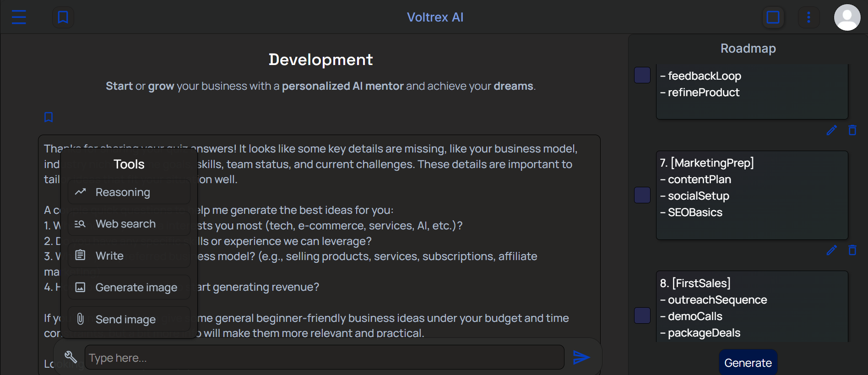Click the wrench tools icon
Viewport: 868px width, 375px height.
pyautogui.click(x=71, y=357)
